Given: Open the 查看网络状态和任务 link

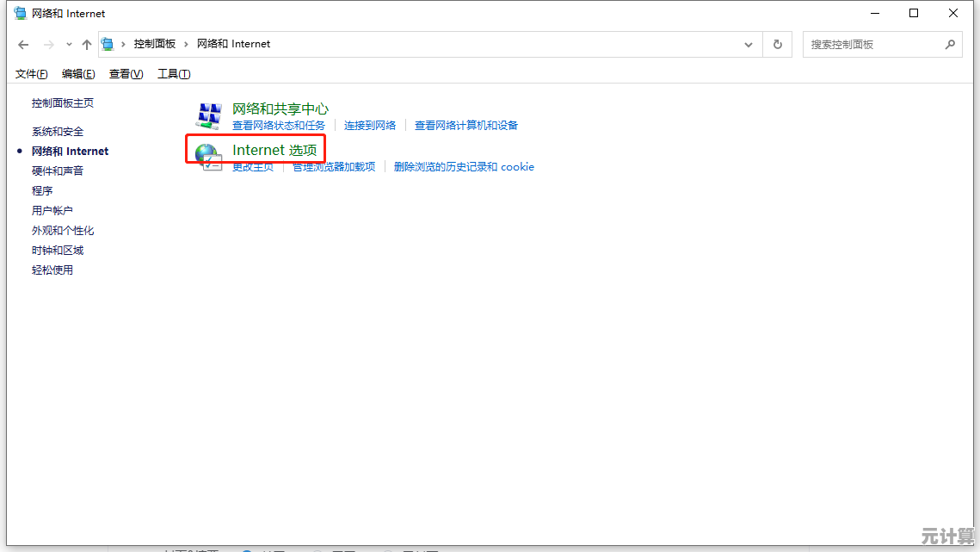Looking at the screenshot, I should coord(279,126).
